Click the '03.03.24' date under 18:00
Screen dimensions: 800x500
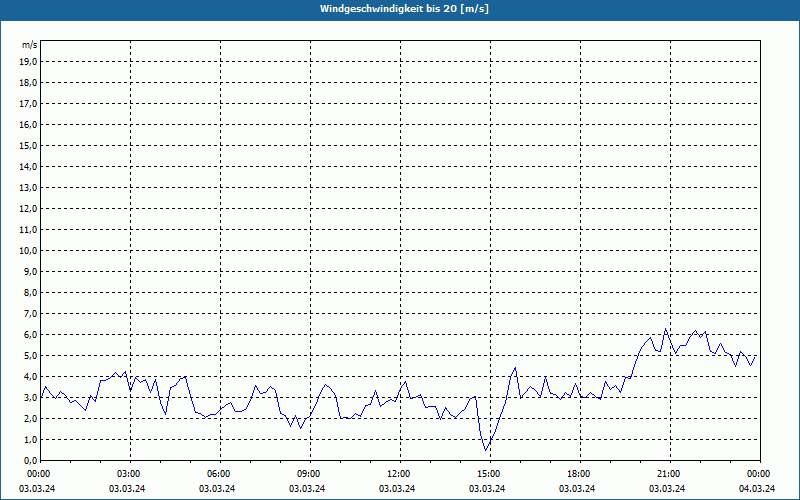pyautogui.click(x=577, y=488)
